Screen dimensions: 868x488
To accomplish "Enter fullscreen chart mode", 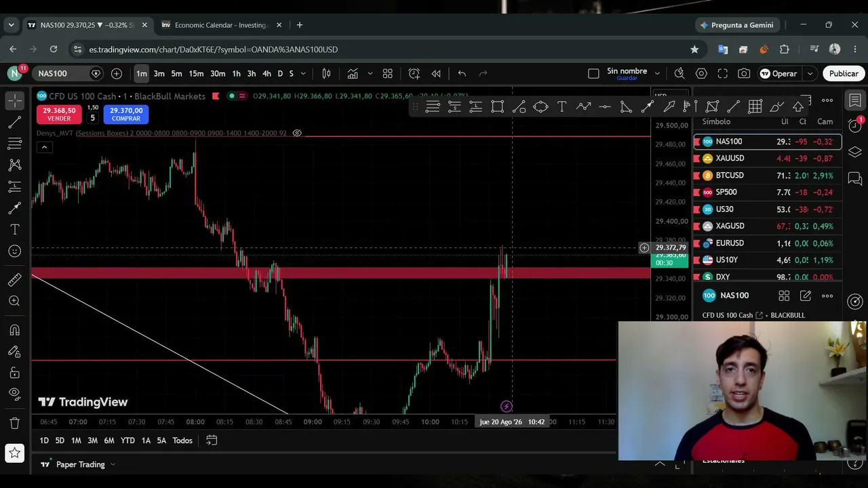I will (x=723, y=73).
